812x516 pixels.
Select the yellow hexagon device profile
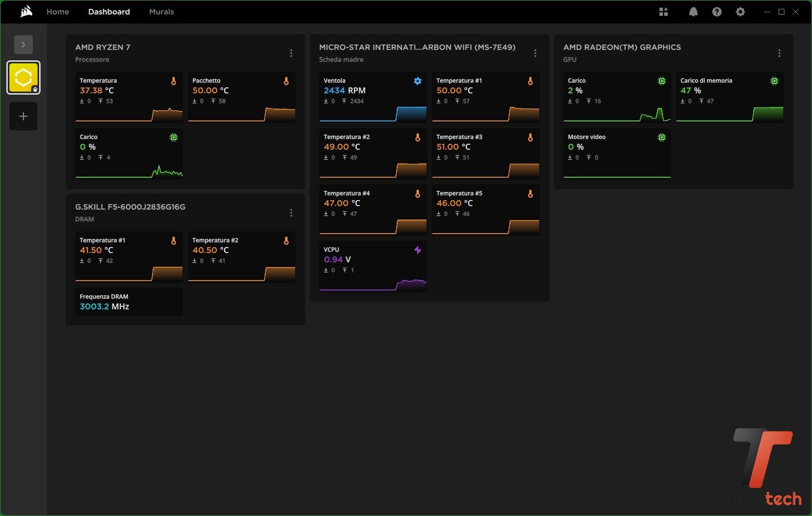[x=23, y=77]
